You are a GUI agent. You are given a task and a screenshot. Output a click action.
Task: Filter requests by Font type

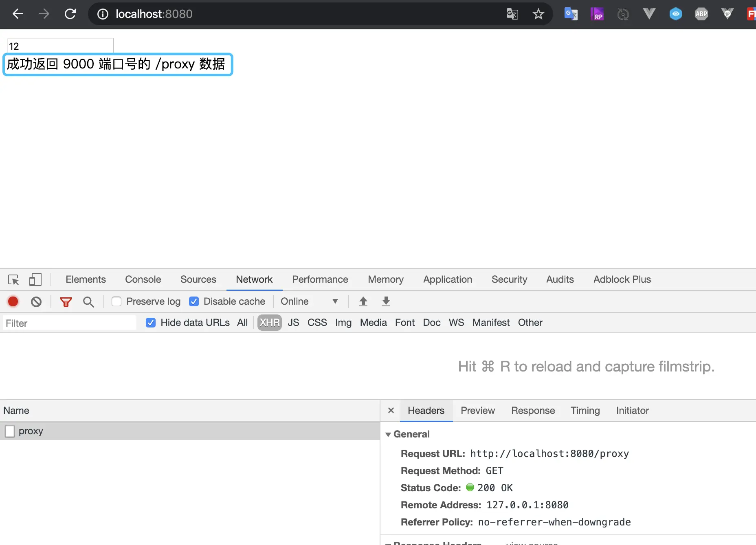tap(405, 323)
